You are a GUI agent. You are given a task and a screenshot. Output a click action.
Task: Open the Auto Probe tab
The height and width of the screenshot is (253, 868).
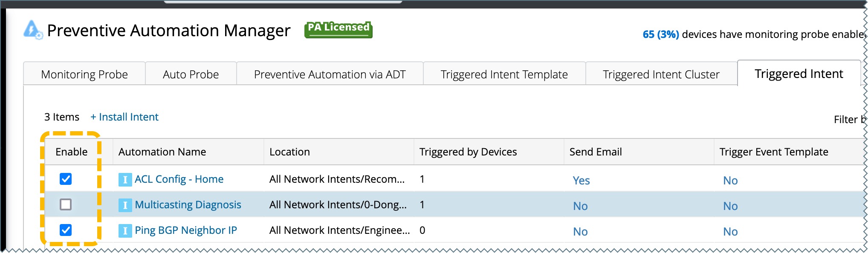(x=191, y=75)
